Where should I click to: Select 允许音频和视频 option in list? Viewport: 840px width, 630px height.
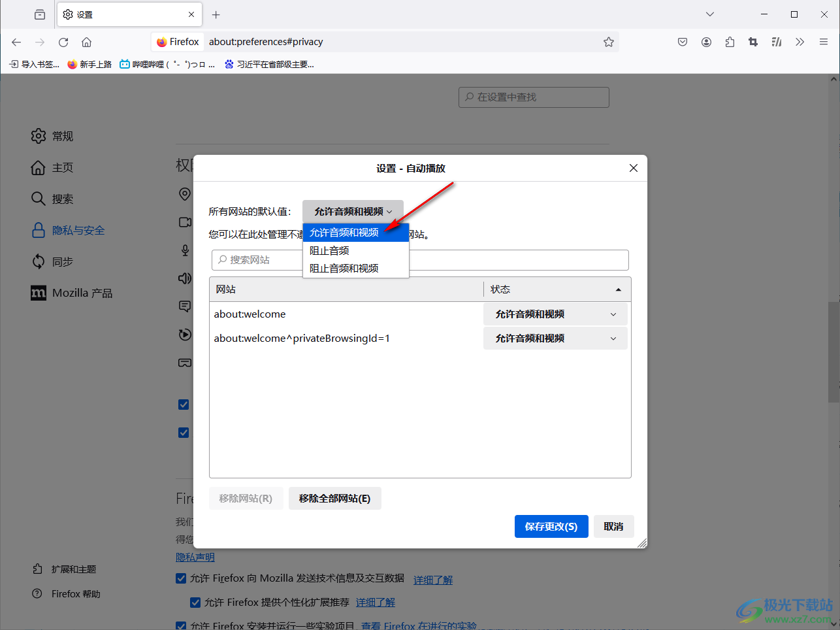(356, 233)
